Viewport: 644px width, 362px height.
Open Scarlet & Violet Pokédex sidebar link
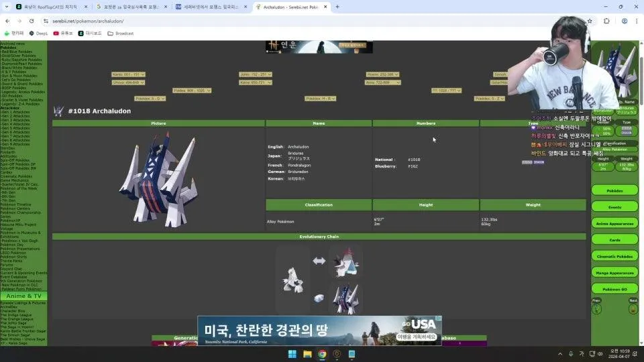(22, 100)
